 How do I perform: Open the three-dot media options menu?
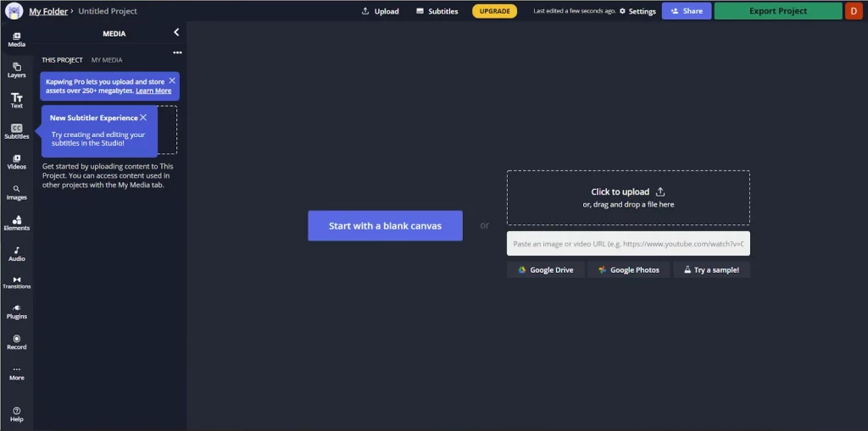pos(177,52)
